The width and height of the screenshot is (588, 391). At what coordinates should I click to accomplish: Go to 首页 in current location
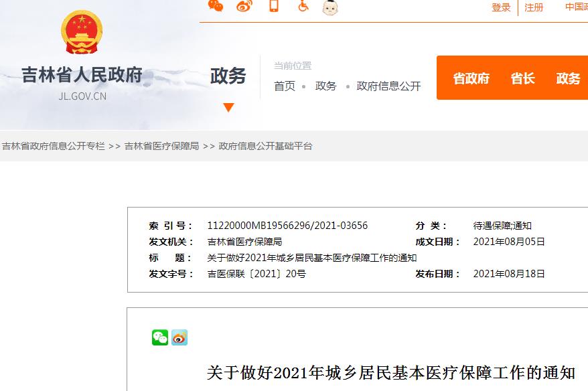coord(285,86)
